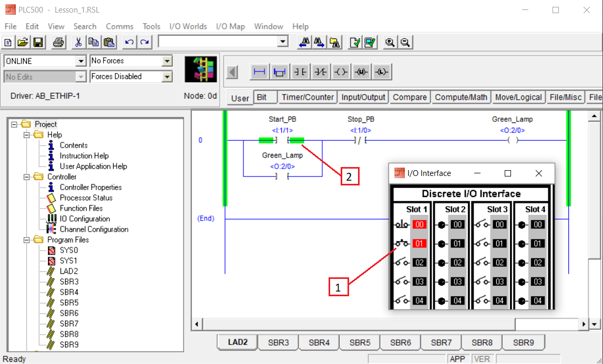This screenshot has width=603, height=364.
Task: Click the Find Previous binoculars icon
Action: tap(304, 42)
